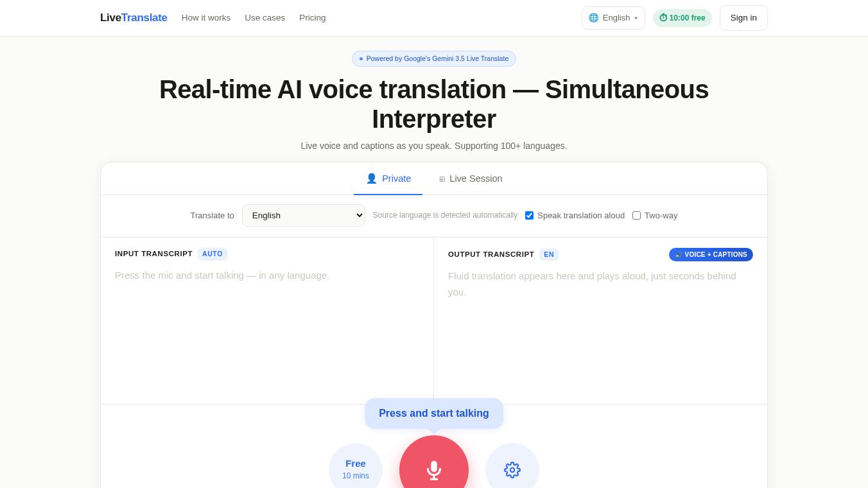The image size is (868, 488).
Task: Click the 'Fluid translation appears here' placeholder text
Action: click(x=592, y=284)
